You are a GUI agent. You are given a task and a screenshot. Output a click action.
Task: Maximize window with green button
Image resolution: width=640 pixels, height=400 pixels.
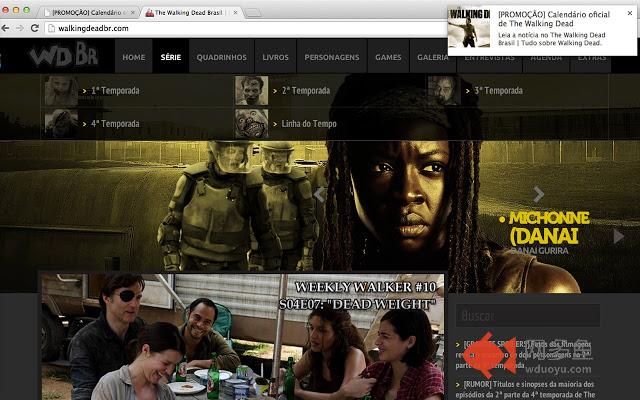[x=27, y=10]
